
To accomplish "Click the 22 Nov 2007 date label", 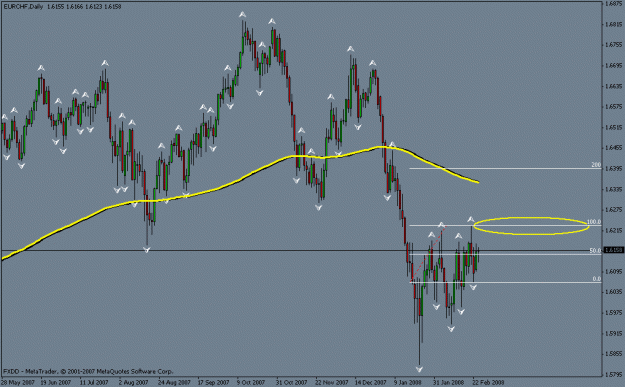I will [x=331, y=382].
